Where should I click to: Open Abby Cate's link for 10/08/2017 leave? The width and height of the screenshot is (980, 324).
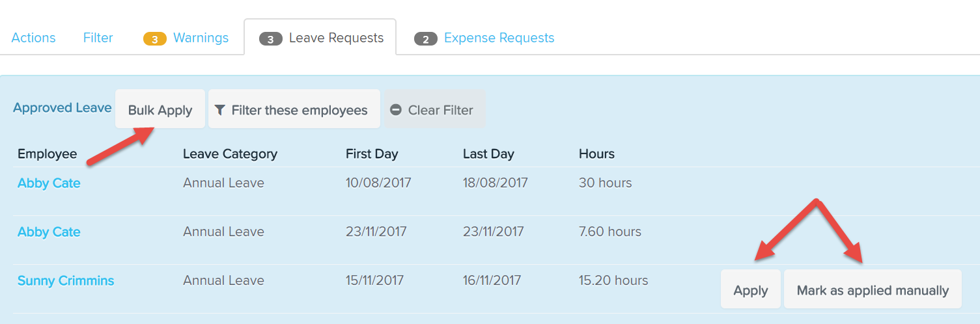point(49,183)
